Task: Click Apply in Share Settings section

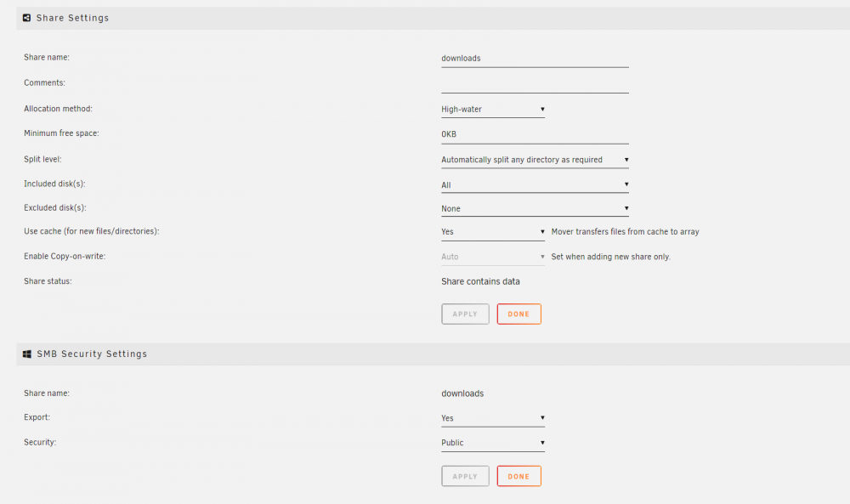Action: tap(465, 314)
